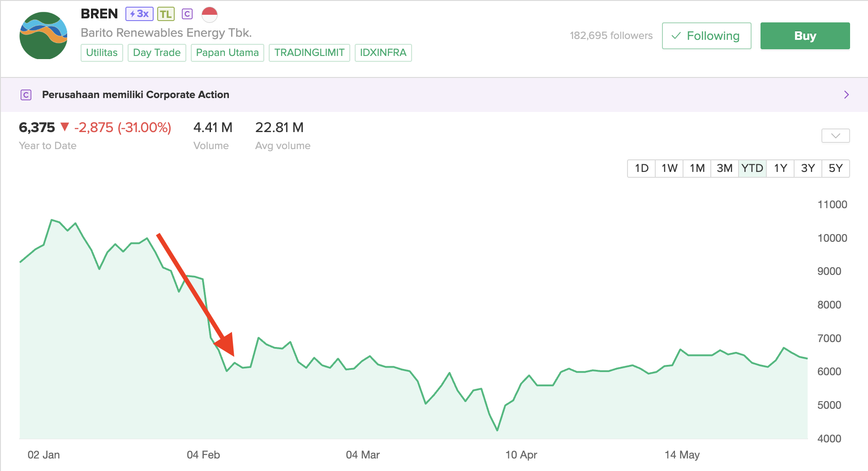The width and height of the screenshot is (868, 471).
Task: Click the Barito Renewables Energy Tbk. name
Action: point(166,33)
